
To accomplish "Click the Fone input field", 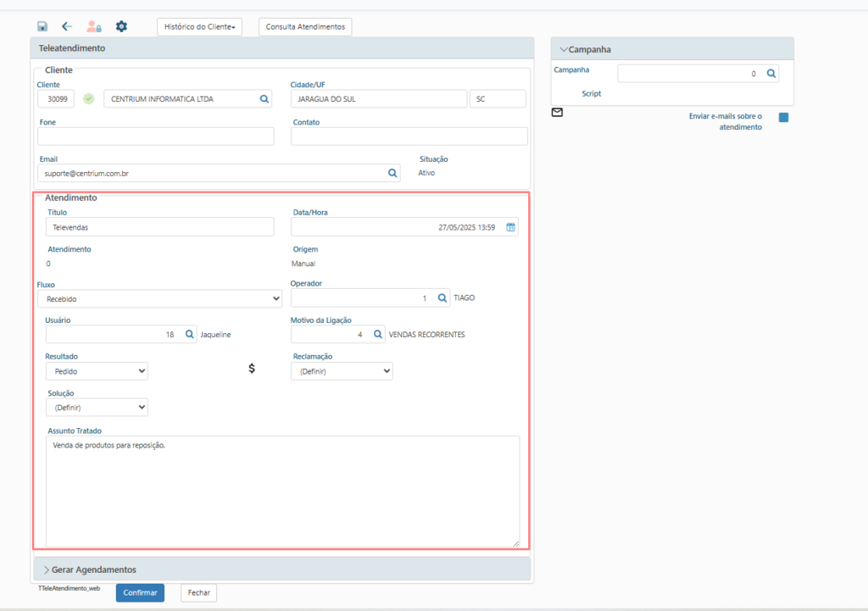I will point(156,136).
